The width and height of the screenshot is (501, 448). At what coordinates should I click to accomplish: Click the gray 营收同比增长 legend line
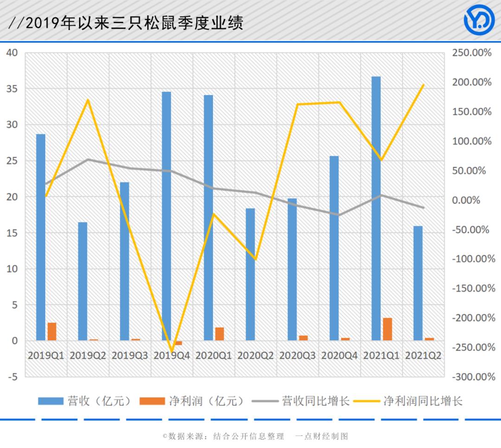click(265, 401)
